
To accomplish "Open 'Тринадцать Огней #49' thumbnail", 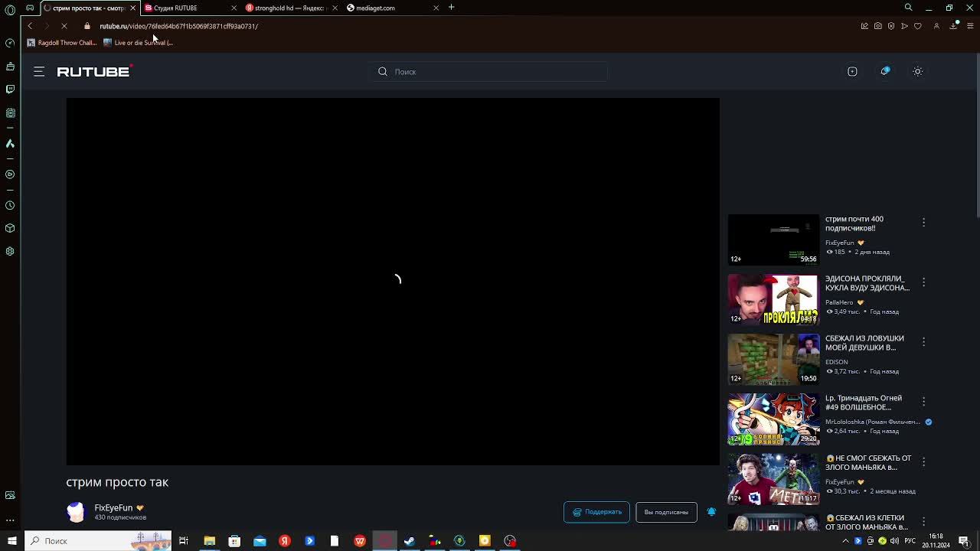I will tap(773, 419).
